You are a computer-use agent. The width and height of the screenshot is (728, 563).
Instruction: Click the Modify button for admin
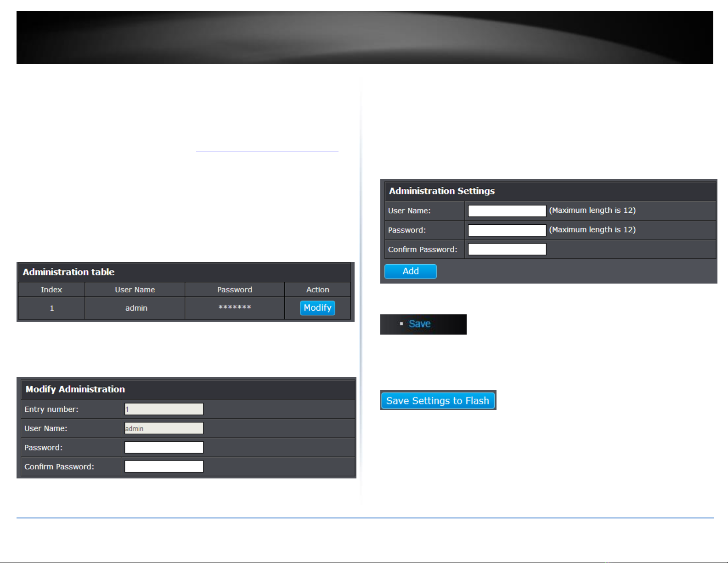point(317,308)
